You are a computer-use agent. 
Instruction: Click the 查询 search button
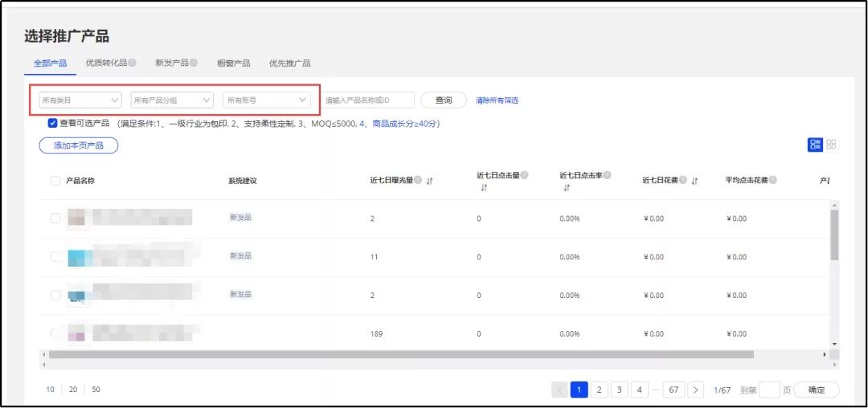[x=444, y=100]
